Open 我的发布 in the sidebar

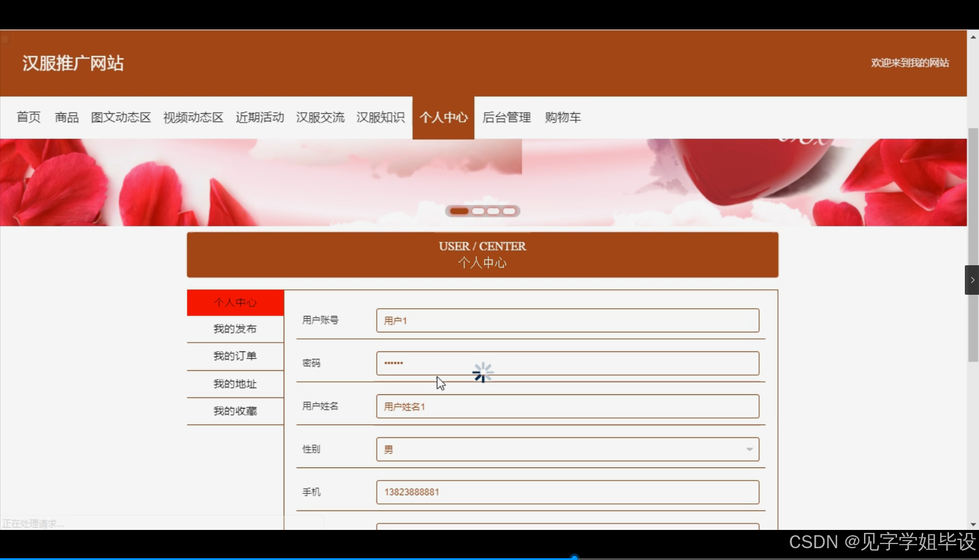235,329
